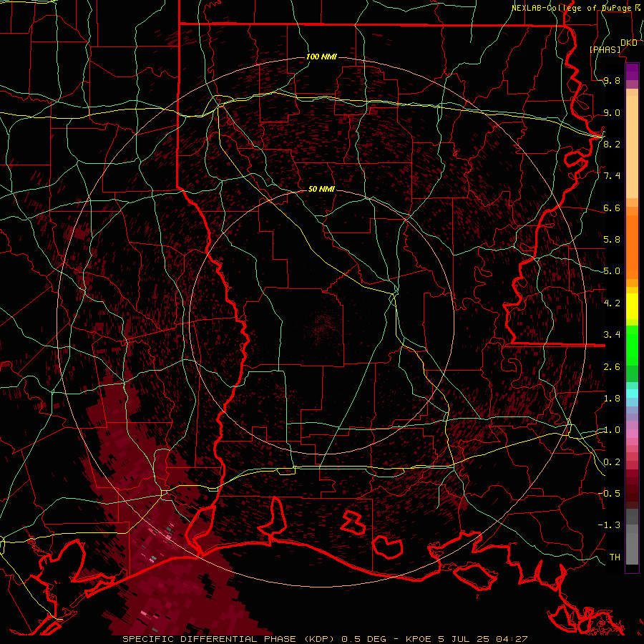
Task: Click the 3.4 value on the scale
Action: pyautogui.click(x=612, y=335)
